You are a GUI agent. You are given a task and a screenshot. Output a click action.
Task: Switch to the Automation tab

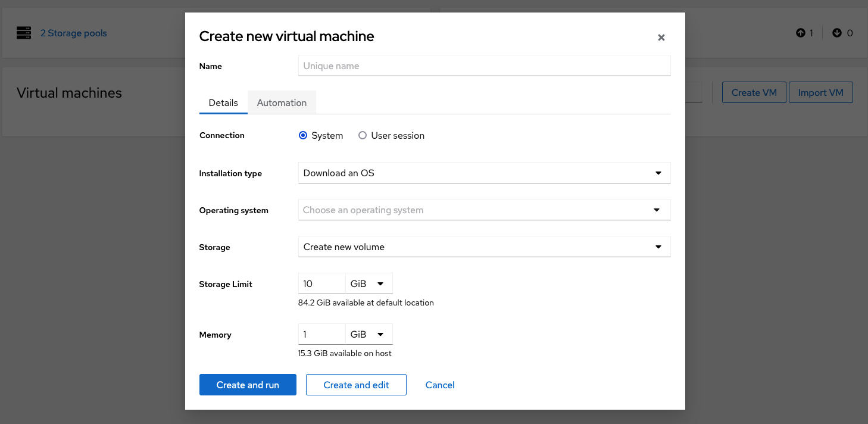pos(282,102)
